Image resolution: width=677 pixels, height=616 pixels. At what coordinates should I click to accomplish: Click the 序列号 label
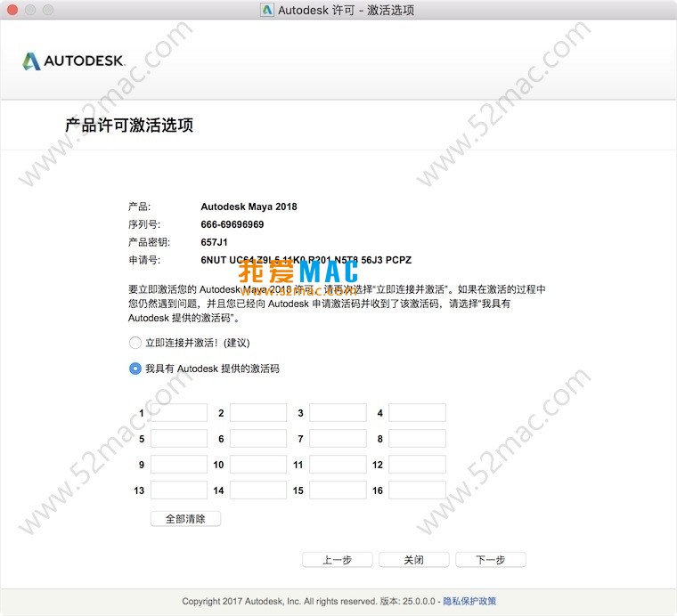144,224
